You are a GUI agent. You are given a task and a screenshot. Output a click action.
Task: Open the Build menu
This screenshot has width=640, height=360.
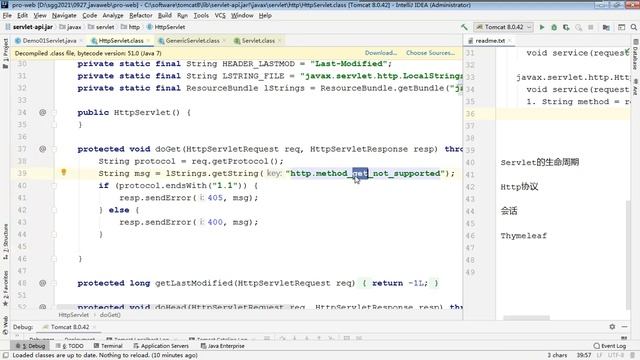coord(164,16)
